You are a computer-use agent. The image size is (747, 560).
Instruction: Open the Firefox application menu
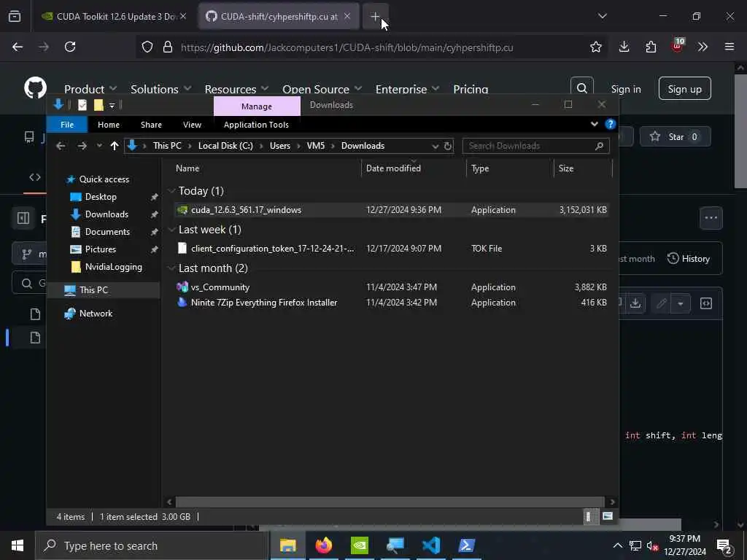729,47
